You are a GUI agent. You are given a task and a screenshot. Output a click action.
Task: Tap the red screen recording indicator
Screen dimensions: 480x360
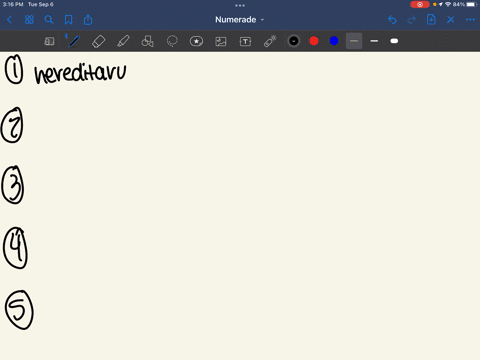[x=420, y=4]
